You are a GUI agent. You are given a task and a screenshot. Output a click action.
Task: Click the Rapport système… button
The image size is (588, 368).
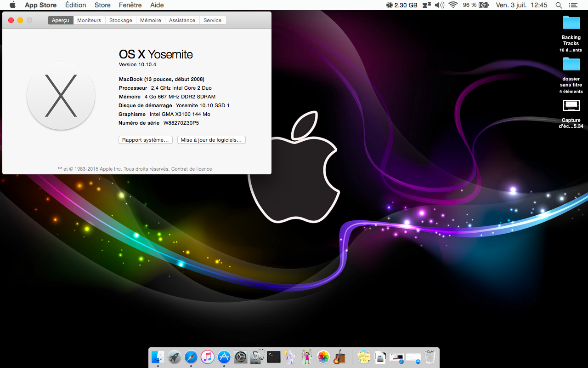pos(145,140)
